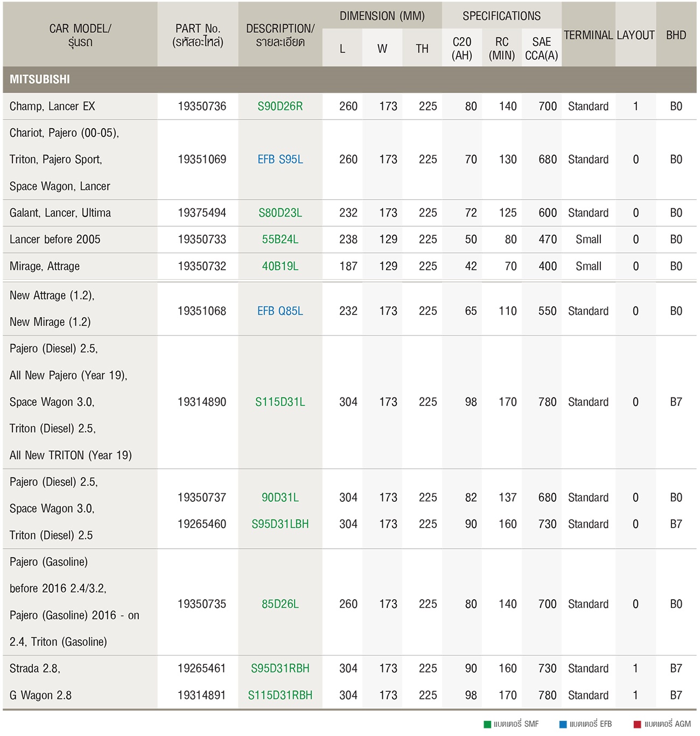
Task: Click part number 19351068
Action: tap(202, 311)
